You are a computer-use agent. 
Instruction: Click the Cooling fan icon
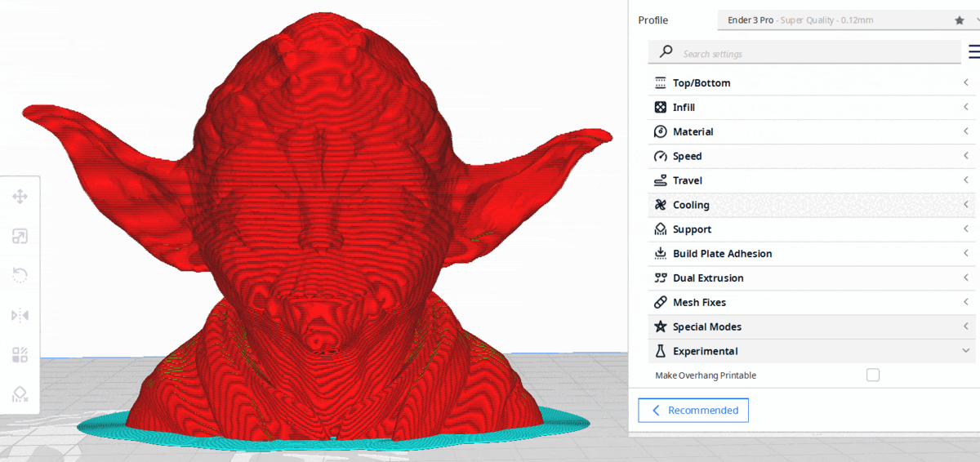click(x=661, y=205)
